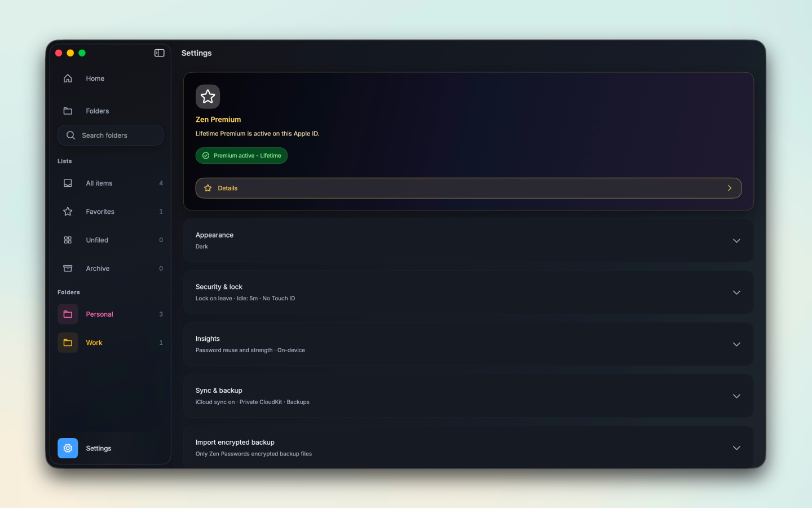812x508 pixels.
Task: Click the Unfiled grid icon
Action: coord(68,240)
